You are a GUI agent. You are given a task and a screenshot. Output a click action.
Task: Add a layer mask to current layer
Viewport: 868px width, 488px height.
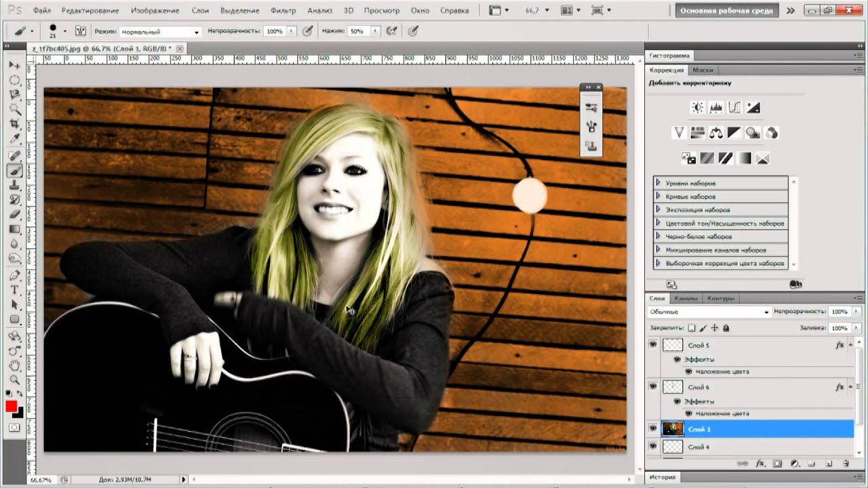[x=778, y=464]
